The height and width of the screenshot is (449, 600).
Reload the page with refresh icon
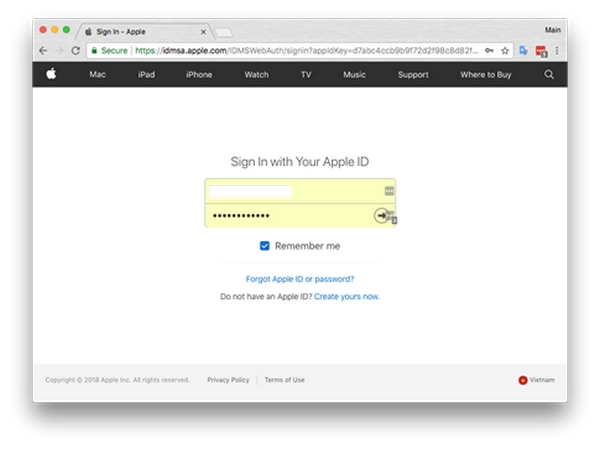[x=76, y=51]
